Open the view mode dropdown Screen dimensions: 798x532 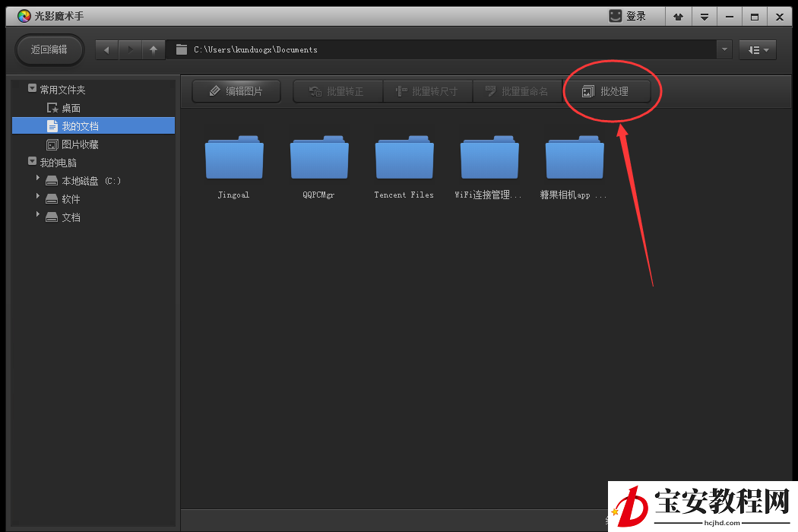(x=758, y=50)
